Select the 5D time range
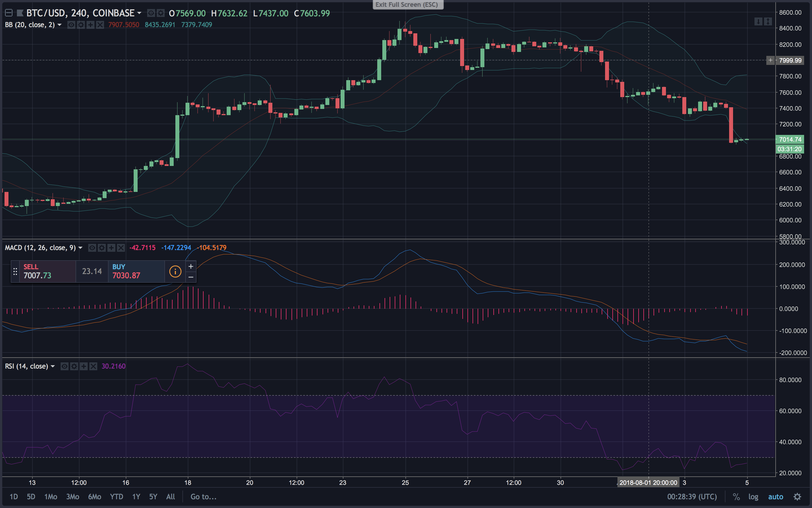The width and height of the screenshot is (812, 508). [31, 497]
